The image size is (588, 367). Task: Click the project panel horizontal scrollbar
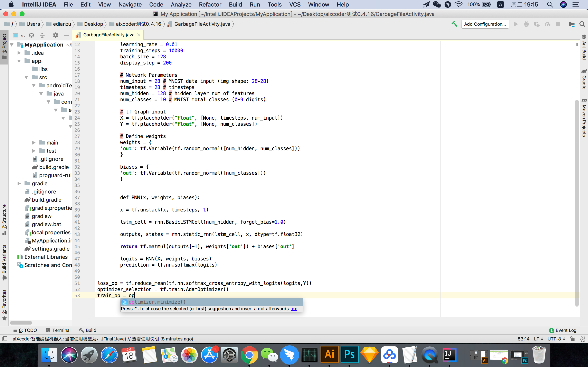21,323
